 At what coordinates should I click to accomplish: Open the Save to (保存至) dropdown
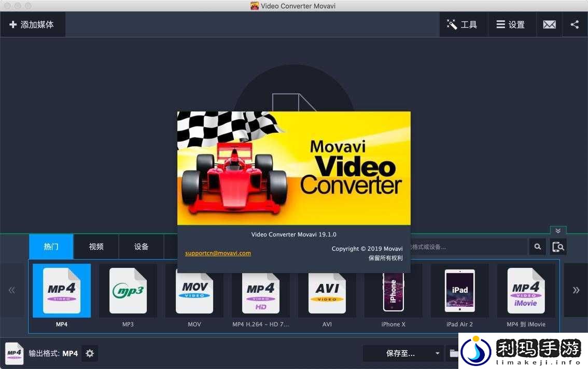tap(403, 353)
